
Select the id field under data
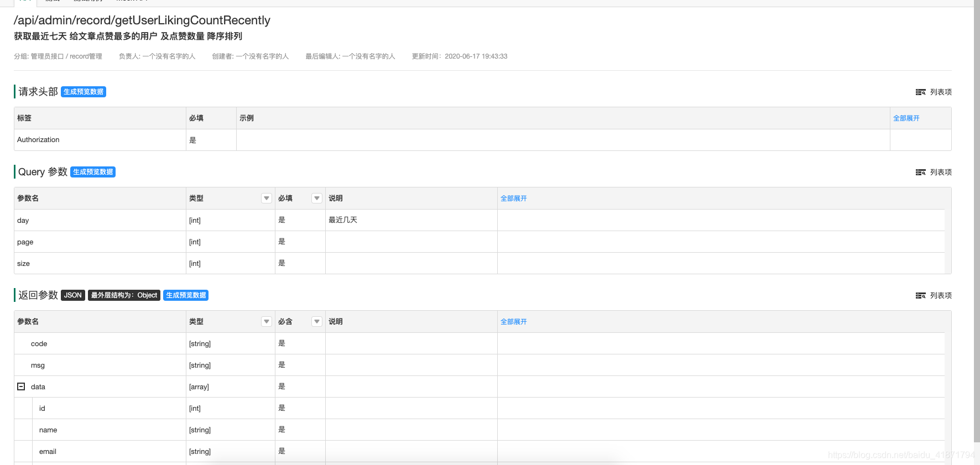[x=42, y=409]
